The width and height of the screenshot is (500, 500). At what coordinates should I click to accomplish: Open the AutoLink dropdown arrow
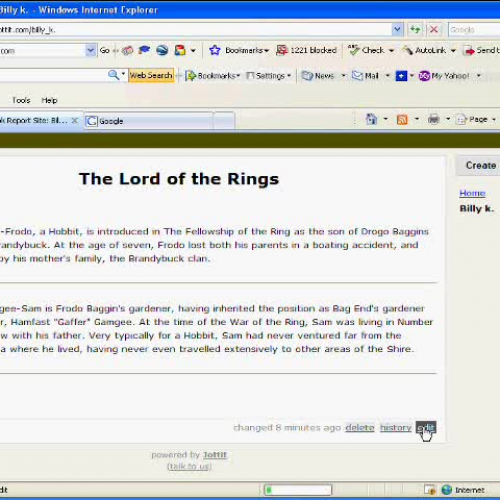453,51
